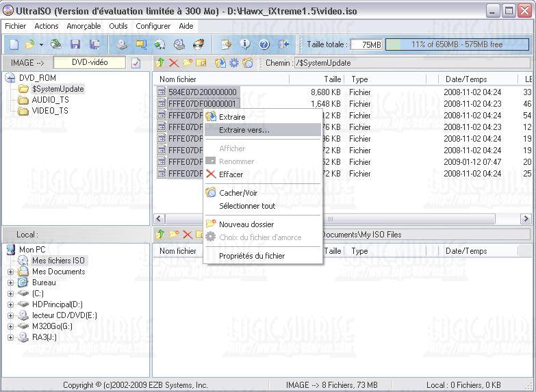Click the Make CD/DVD image drive icon
Image resolution: width=536 pixels, height=392 pixels.
[122, 44]
